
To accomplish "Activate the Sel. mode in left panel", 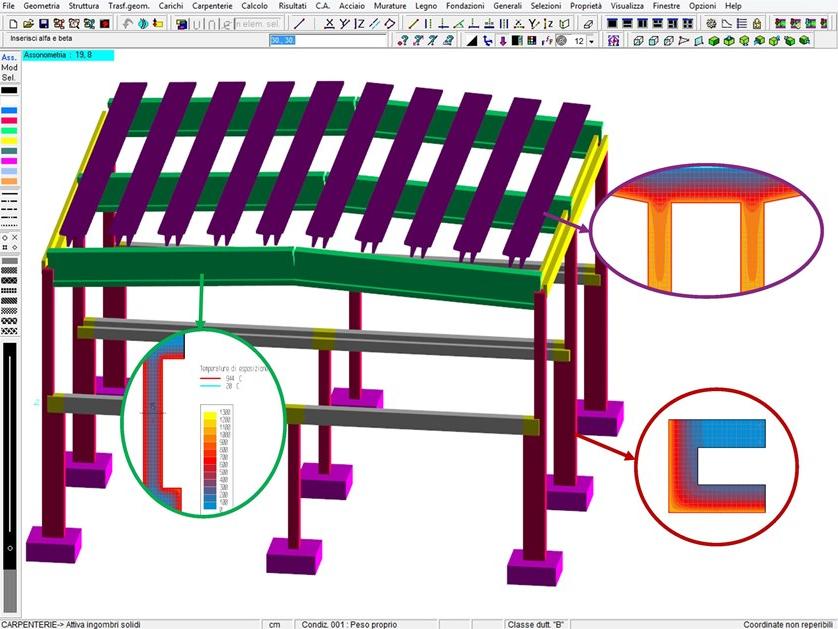I will click(9, 78).
